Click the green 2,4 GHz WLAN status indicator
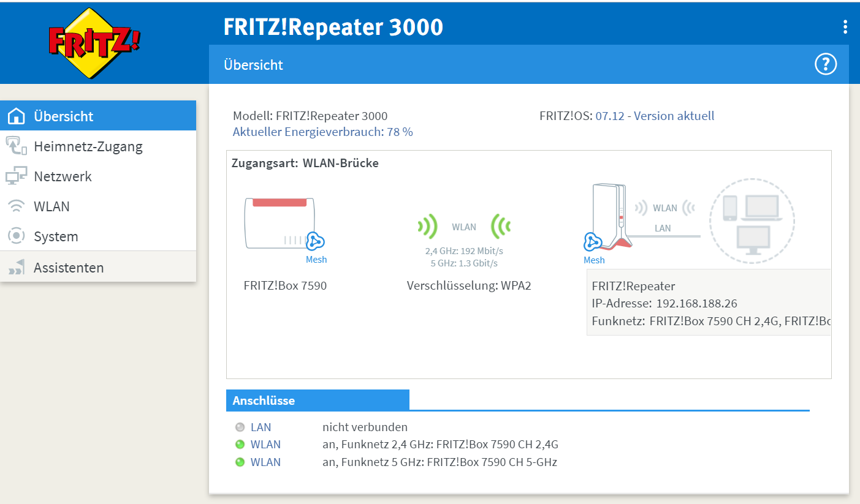This screenshot has width=860, height=504. pos(240,445)
